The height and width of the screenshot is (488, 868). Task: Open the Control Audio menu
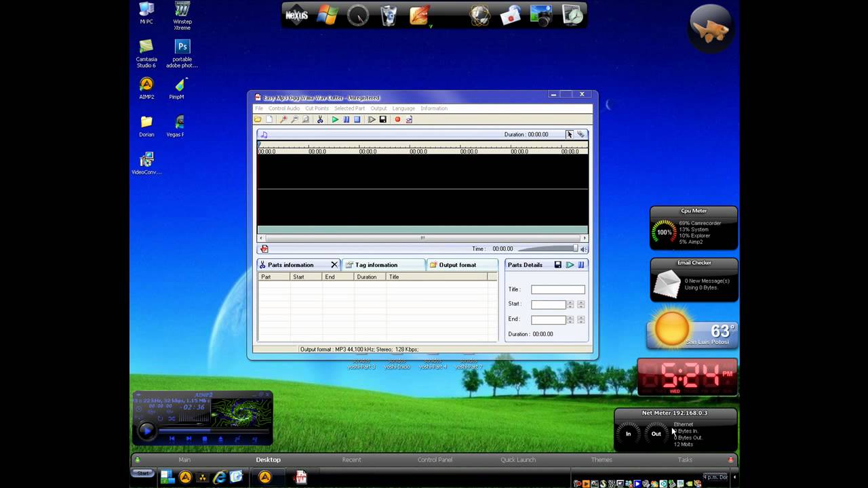[283, 108]
